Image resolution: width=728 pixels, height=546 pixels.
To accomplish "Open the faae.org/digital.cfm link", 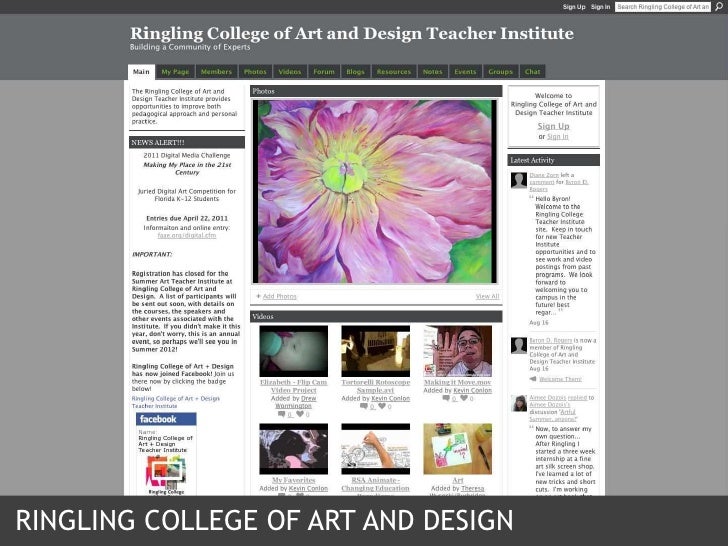I will pyautogui.click(x=187, y=235).
